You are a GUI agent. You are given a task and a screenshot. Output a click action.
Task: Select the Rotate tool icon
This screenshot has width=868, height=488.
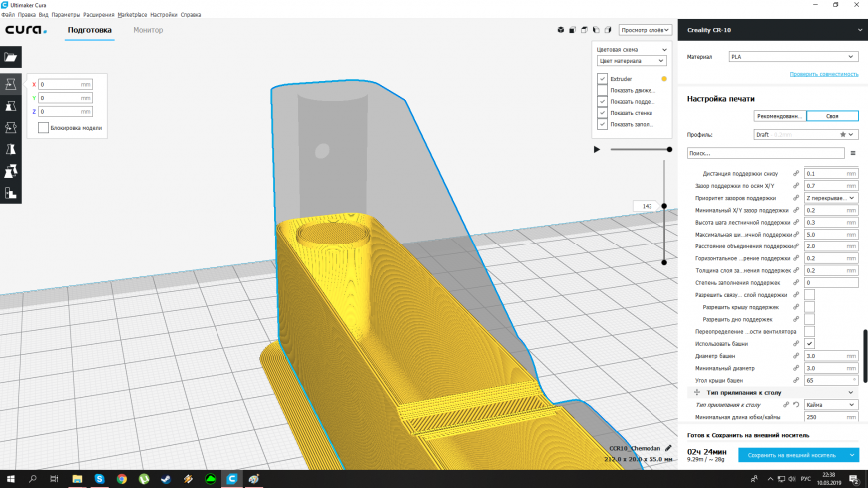11,127
